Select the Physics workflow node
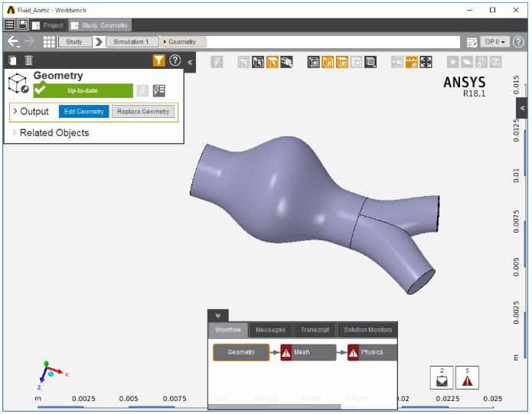 pos(373,352)
